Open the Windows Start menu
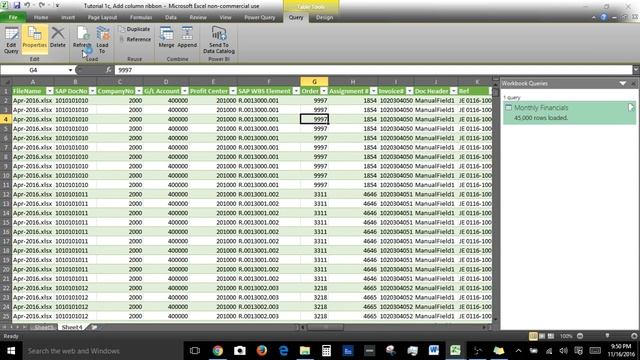This screenshot has height=360, width=640. click(11, 351)
